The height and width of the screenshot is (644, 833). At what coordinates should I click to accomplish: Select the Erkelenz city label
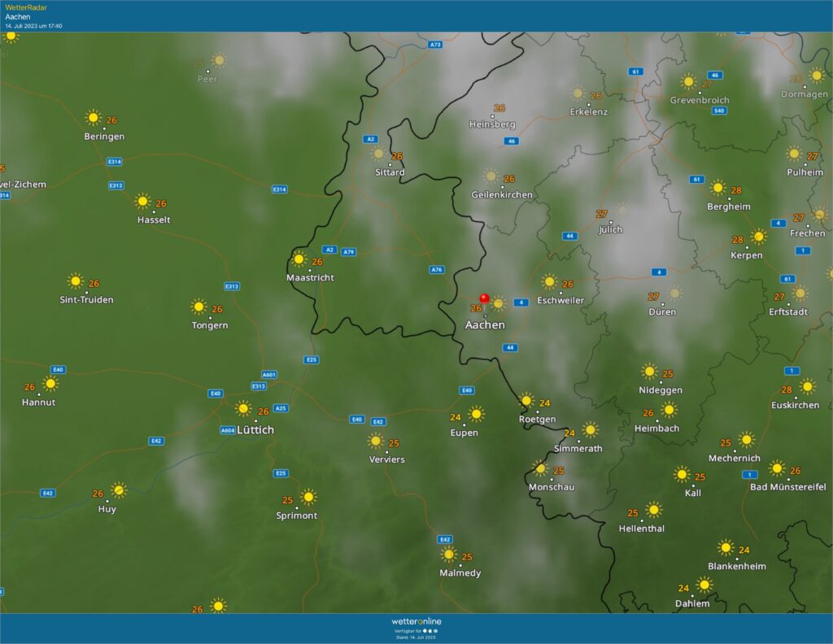point(589,112)
